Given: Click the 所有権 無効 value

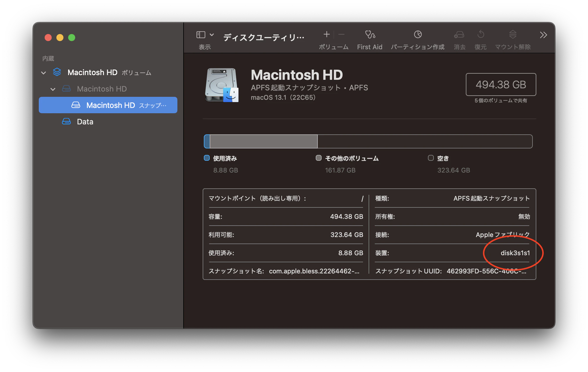Looking at the screenshot, I should [524, 217].
